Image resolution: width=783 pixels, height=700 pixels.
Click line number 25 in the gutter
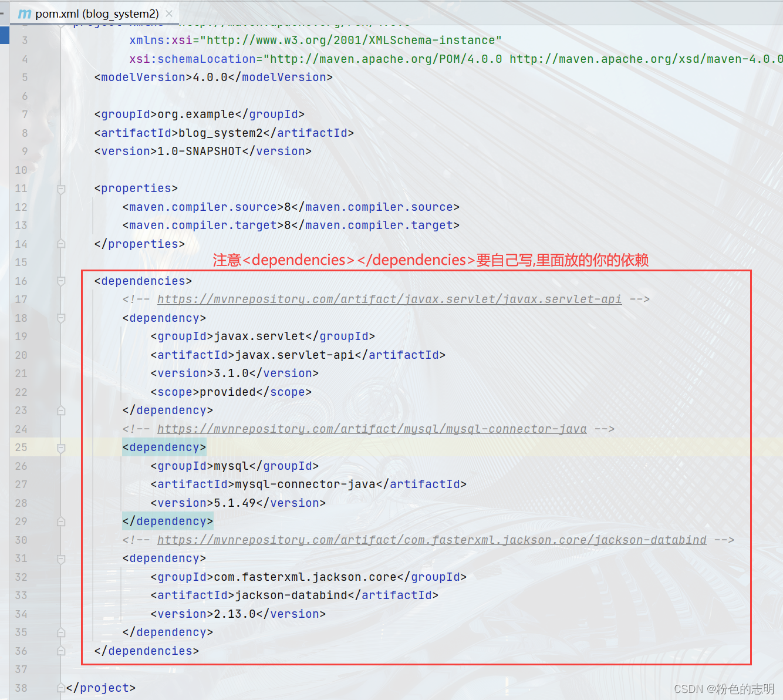click(21, 447)
